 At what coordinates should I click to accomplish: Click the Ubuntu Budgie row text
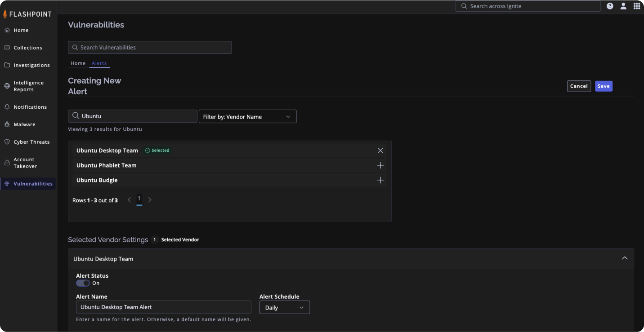(97, 180)
